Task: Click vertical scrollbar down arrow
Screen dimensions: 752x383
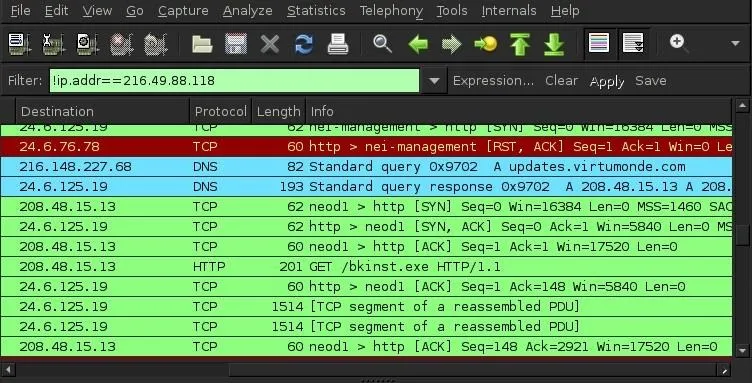Action: click(x=742, y=351)
